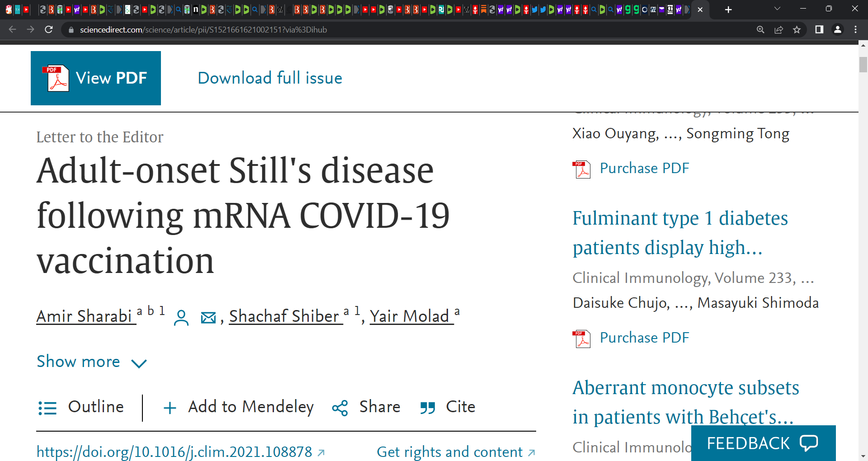Click Download full issue link
This screenshot has width=868, height=461.
point(270,78)
